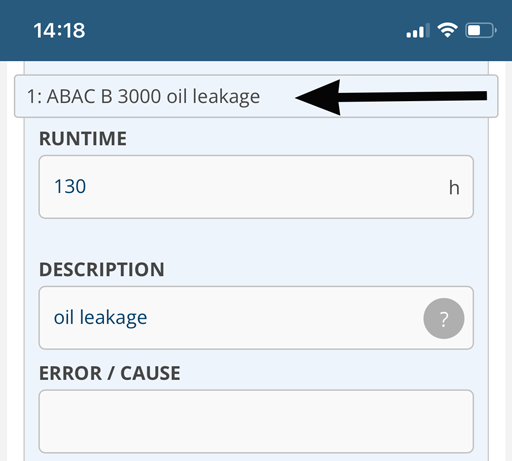Click the DESCRIPTION field label
The width and height of the screenshot is (512, 461).
click(102, 269)
